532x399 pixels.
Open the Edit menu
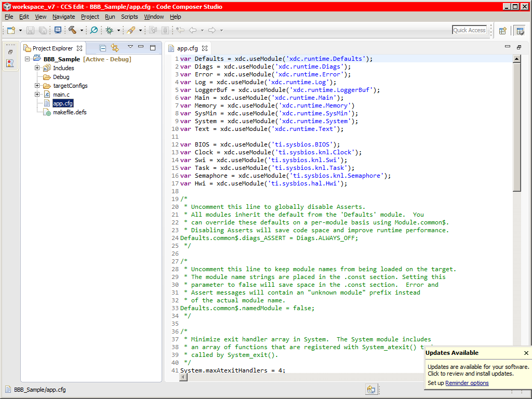point(24,17)
